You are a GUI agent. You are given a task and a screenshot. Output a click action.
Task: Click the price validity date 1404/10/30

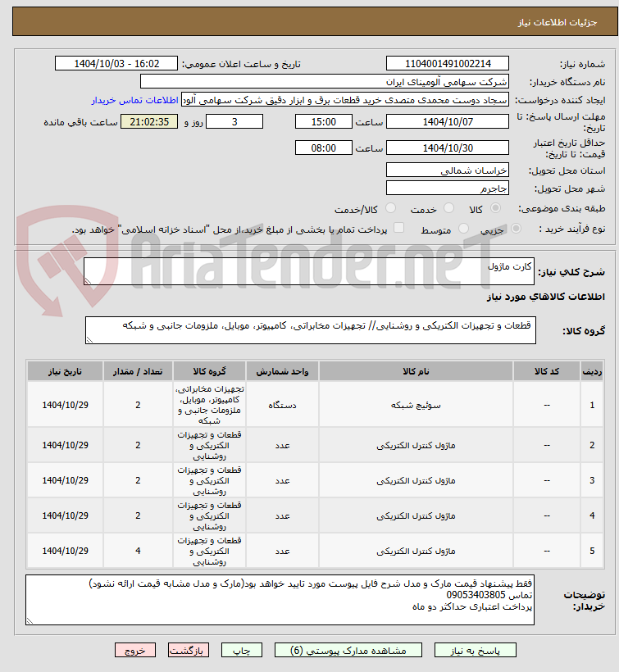pos(448,148)
